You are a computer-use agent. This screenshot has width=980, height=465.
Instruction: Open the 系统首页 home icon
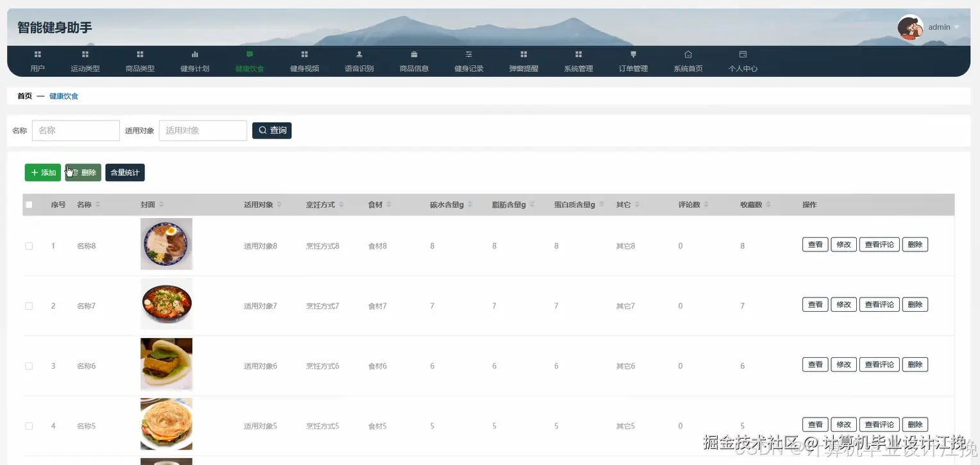tap(688, 55)
